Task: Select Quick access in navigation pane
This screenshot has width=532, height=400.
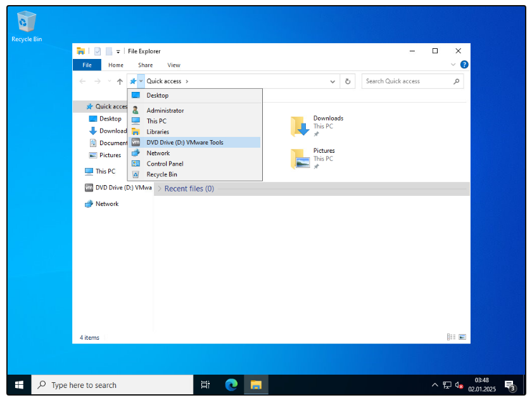Action: 106,106
